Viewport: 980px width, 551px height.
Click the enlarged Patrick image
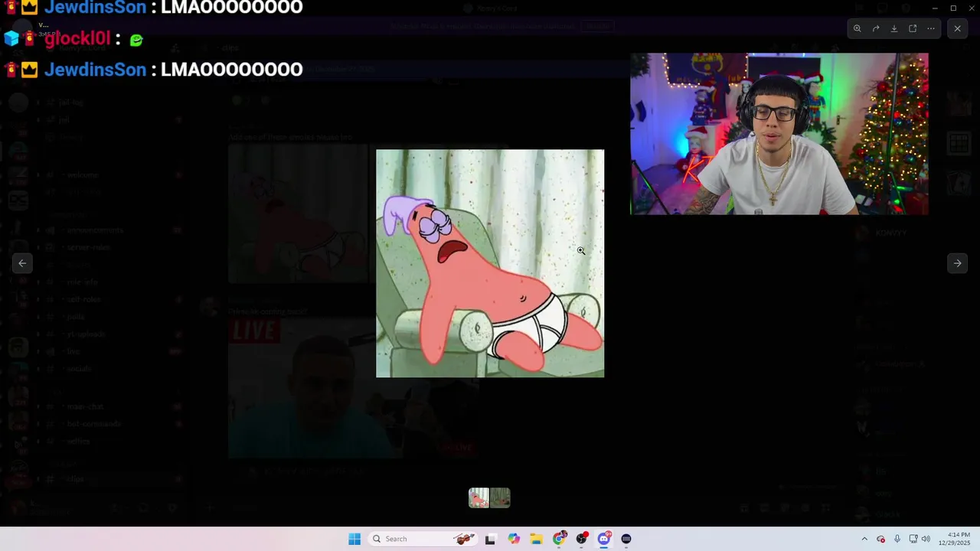tap(490, 263)
